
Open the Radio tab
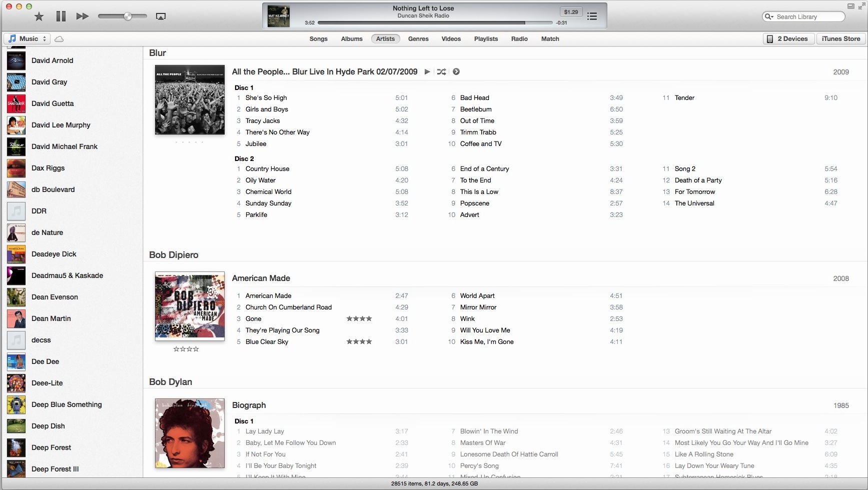(x=519, y=38)
